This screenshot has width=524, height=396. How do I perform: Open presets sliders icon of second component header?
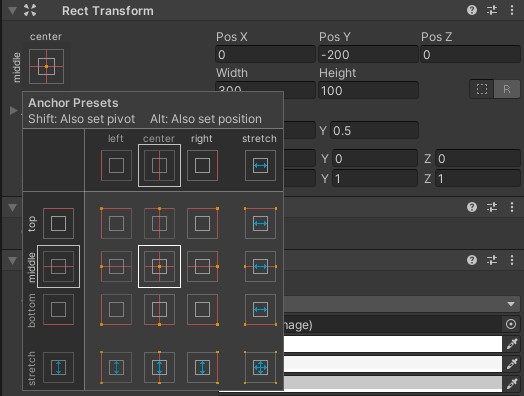click(x=492, y=207)
